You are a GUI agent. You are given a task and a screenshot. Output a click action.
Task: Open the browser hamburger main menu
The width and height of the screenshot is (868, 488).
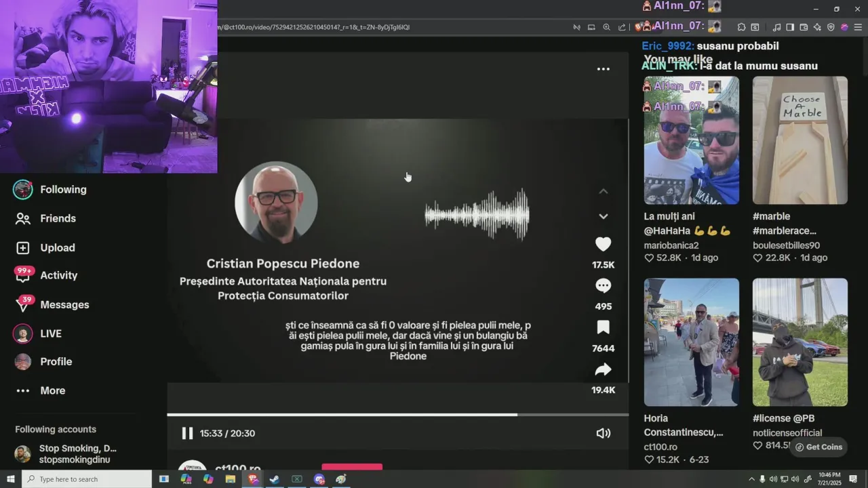click(x=858, y=27)
